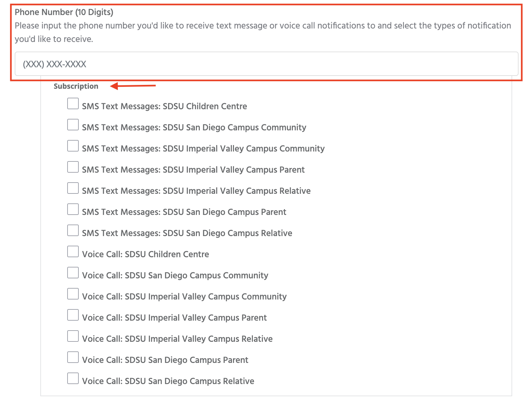The width and height of the screenshot is (532, 410).
Task: Check Voice Call San Diego Campus Relative
Action: [x=73, y=379]
